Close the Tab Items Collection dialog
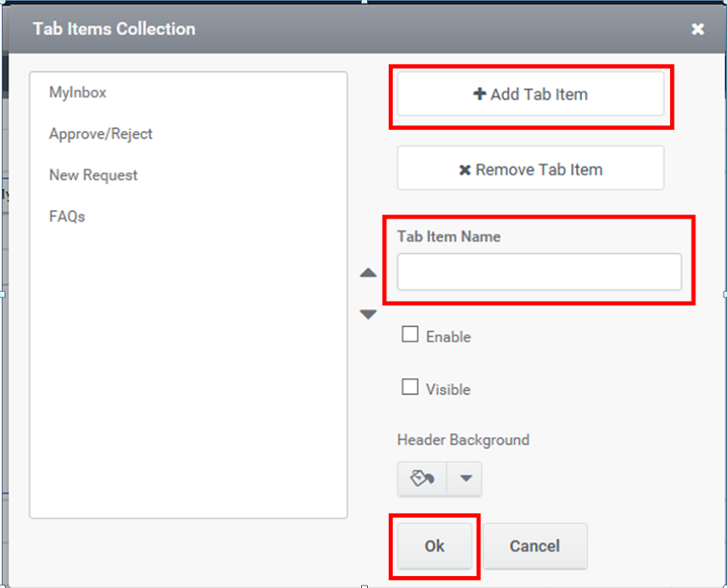The width and height of the screenshot is (727, 588). click(x=697, y=29)
